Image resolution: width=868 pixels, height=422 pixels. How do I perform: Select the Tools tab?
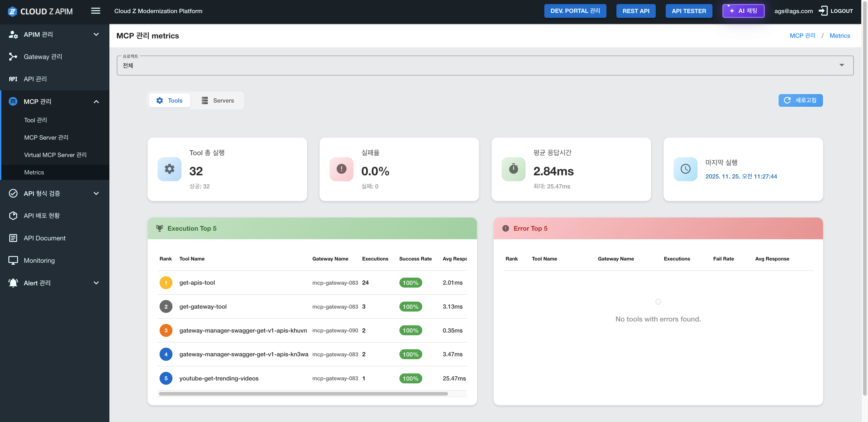170,100
